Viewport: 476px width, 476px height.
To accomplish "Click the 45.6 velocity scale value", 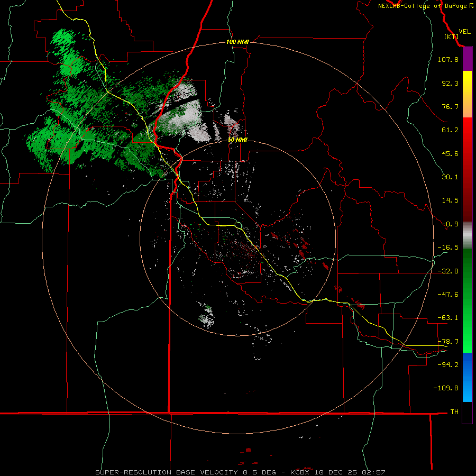I will pos(450,153).
